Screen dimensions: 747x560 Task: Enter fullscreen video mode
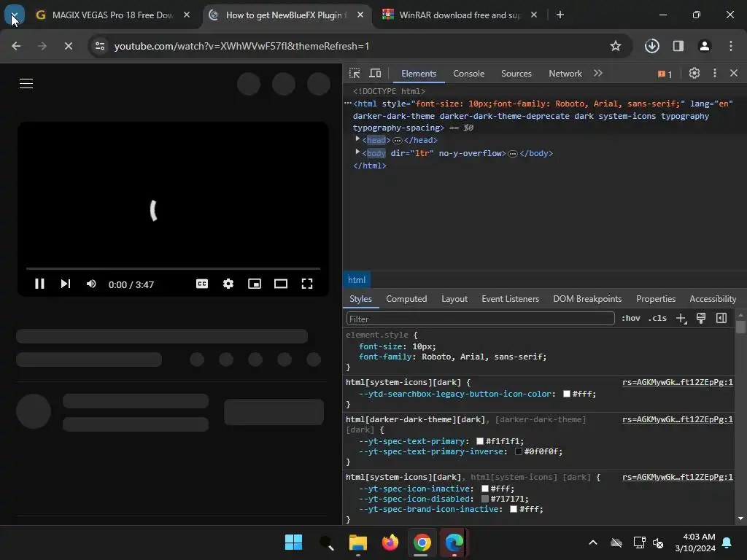click(307, 284)
